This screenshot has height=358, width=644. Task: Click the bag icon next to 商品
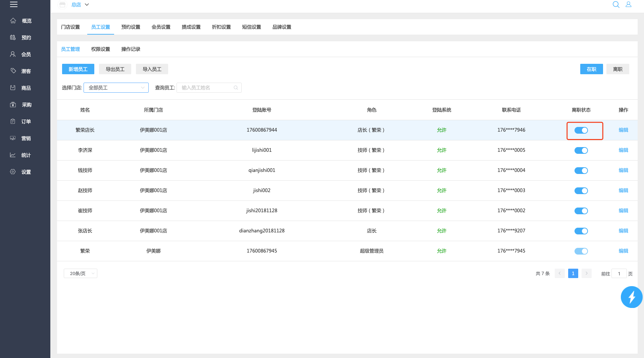[13, 88]
